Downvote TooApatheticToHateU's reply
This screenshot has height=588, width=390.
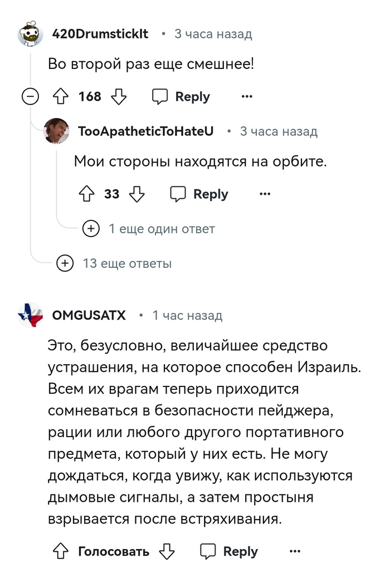pyautogui.click(x=136, y=194)
